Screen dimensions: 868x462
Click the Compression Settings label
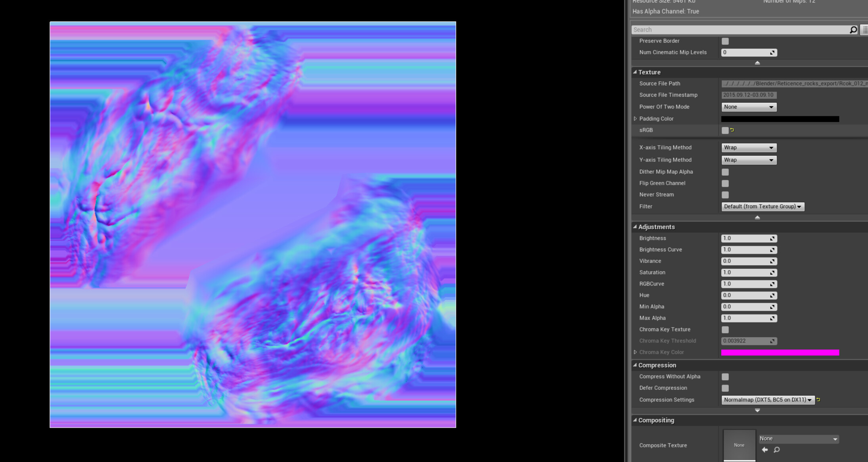[x=667, y=400]
